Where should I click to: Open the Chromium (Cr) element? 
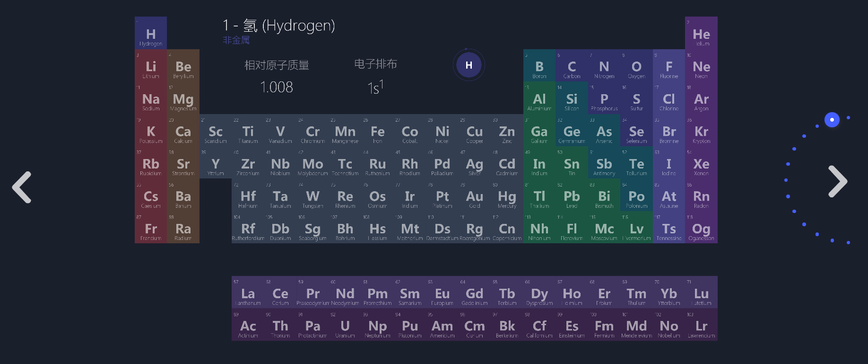(x=313, y=131)
